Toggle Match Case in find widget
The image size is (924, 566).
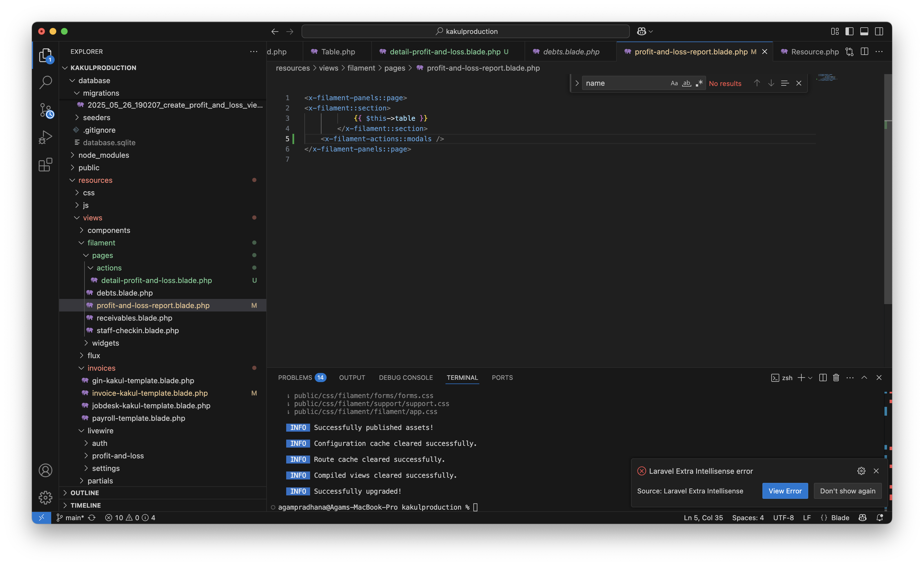[674, 83]
